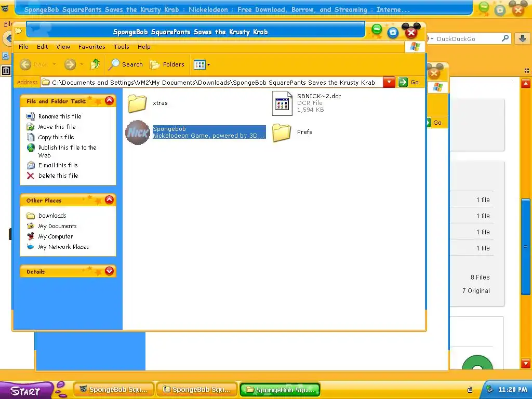This screenshot has width=532, height=399.
Task: Click the Start button
Action: pyautogui.click(x=25, y=391)
